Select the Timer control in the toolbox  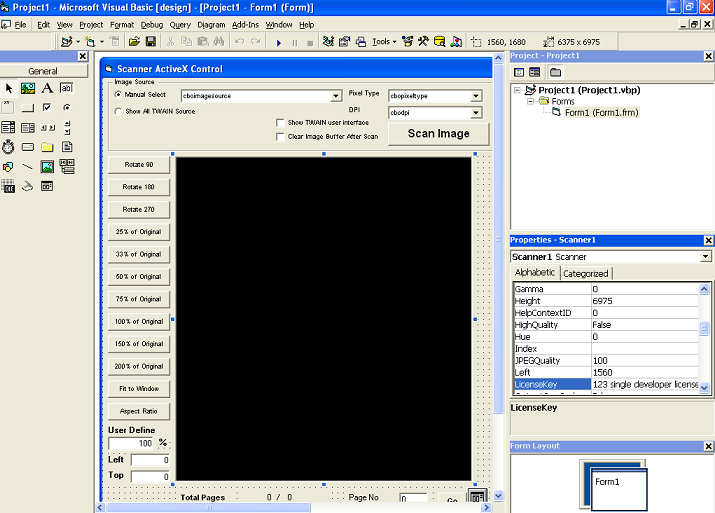click(x=8, y=146)
